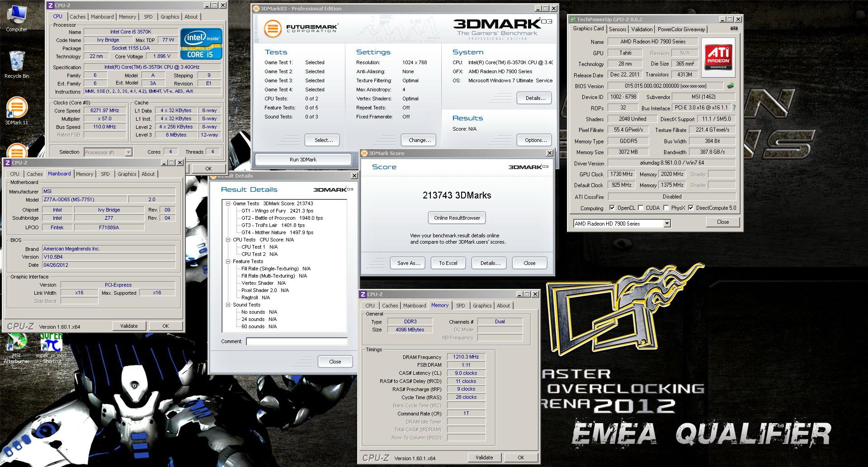Open the PowerColor Giveaway tab in GPU-Z
Image resolution: width=868 pixels, height=467 pixels.
point(681,29)
